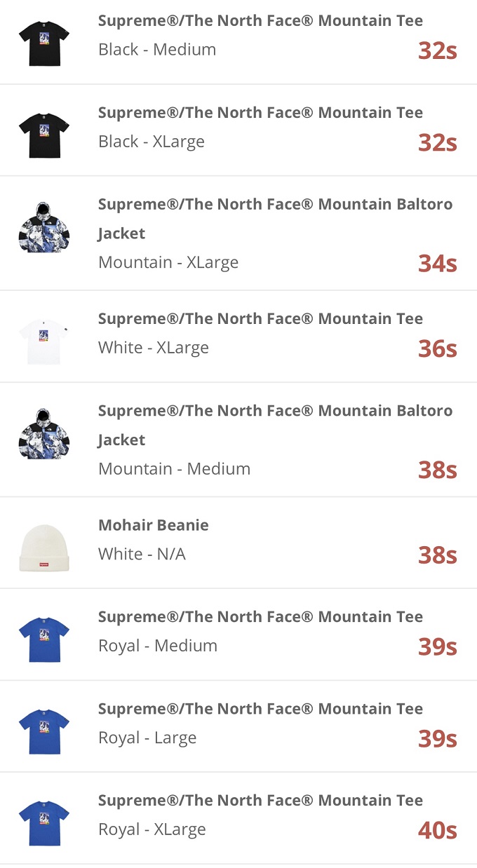Tap the 36s sellout time
Viewport: 477px width, 868px height.
pyautogui.click(x=437, y=349)
